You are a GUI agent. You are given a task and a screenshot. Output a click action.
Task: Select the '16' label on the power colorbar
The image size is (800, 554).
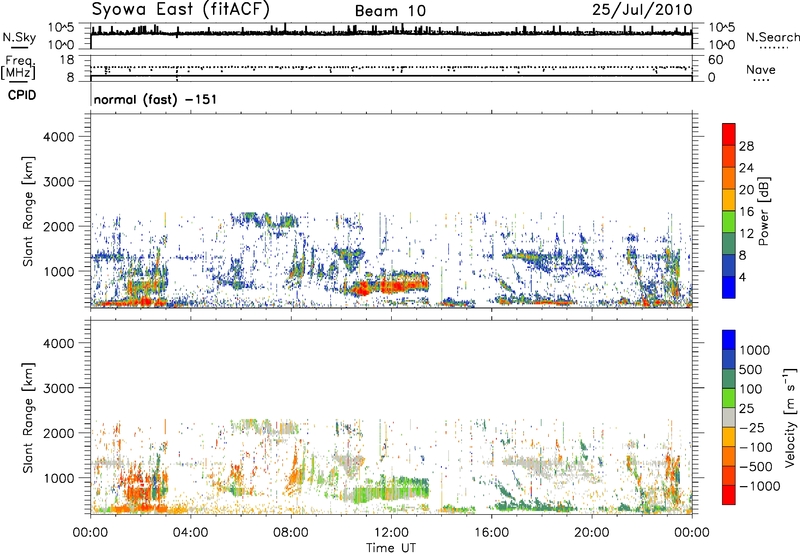pyautogui.click(x=745, y=212)
